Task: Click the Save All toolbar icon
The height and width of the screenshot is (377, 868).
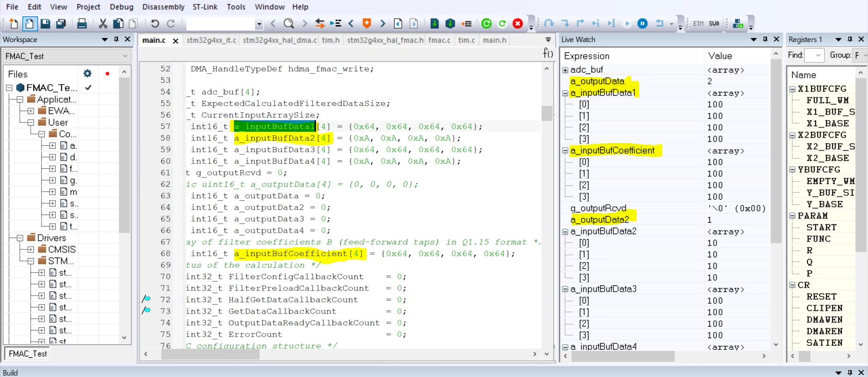Action: [x=61, y=24]
